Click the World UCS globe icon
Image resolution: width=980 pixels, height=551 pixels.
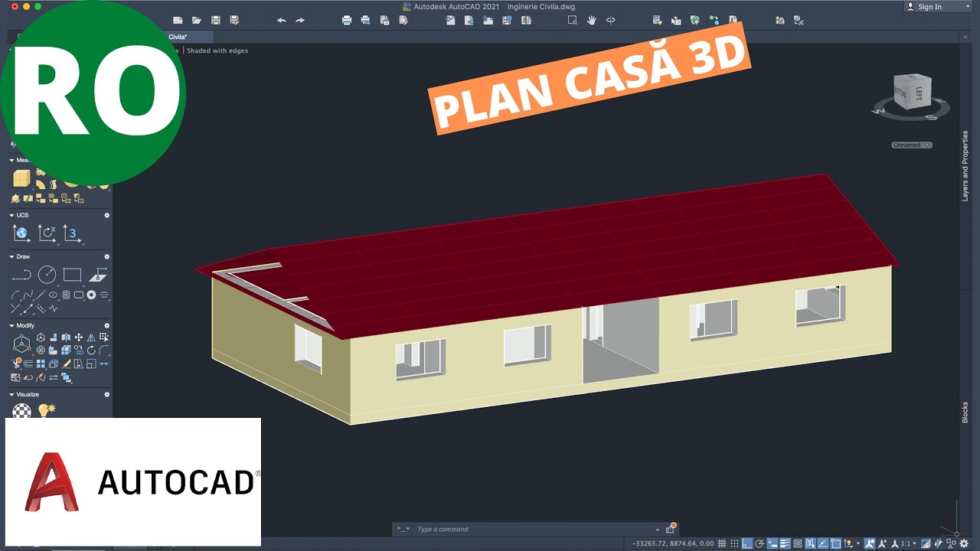[21, 233]
